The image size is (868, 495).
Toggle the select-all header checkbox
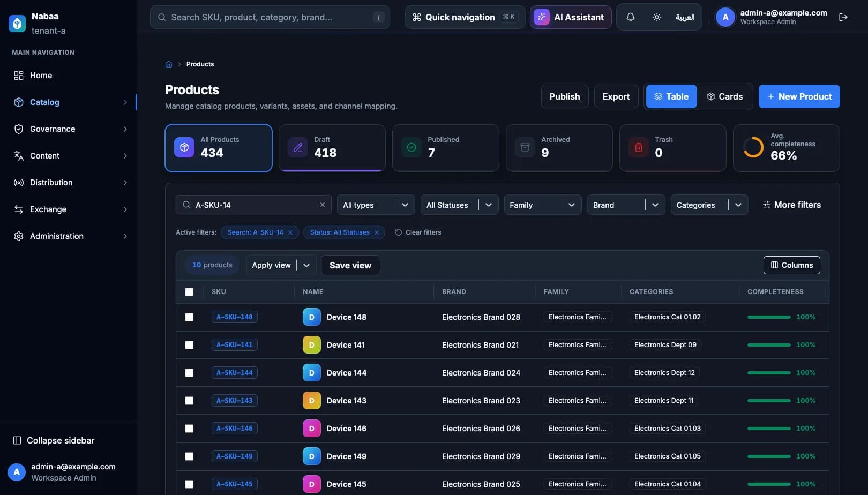pos(189,292)
